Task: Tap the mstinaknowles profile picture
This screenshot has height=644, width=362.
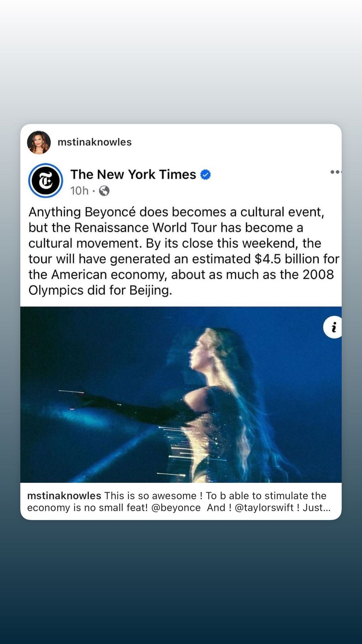Action: [39, 142]
